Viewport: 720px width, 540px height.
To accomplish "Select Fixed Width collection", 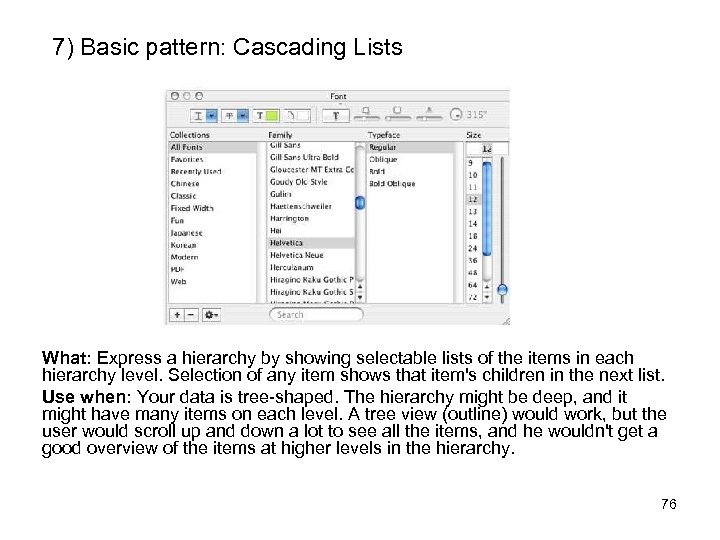I will 213,208.
